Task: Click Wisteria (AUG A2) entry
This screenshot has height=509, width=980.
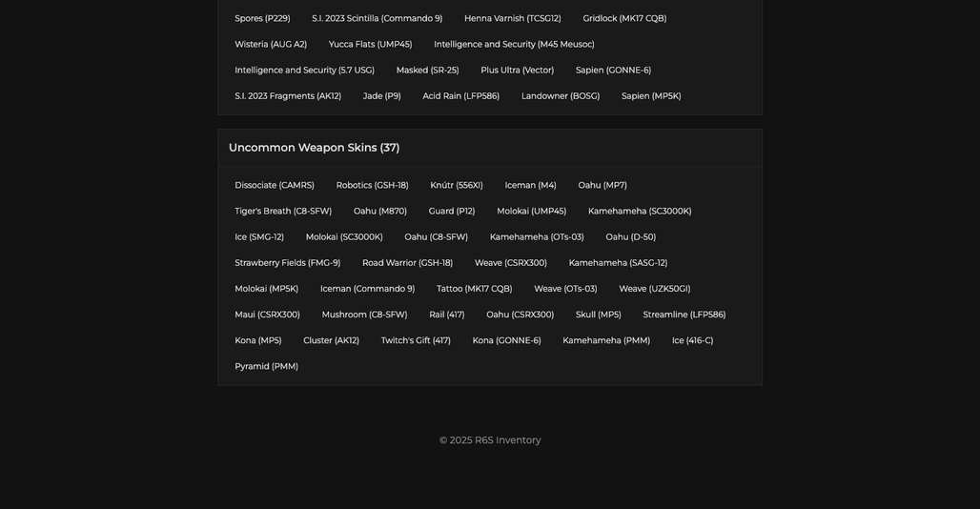Action: [271, 45]
